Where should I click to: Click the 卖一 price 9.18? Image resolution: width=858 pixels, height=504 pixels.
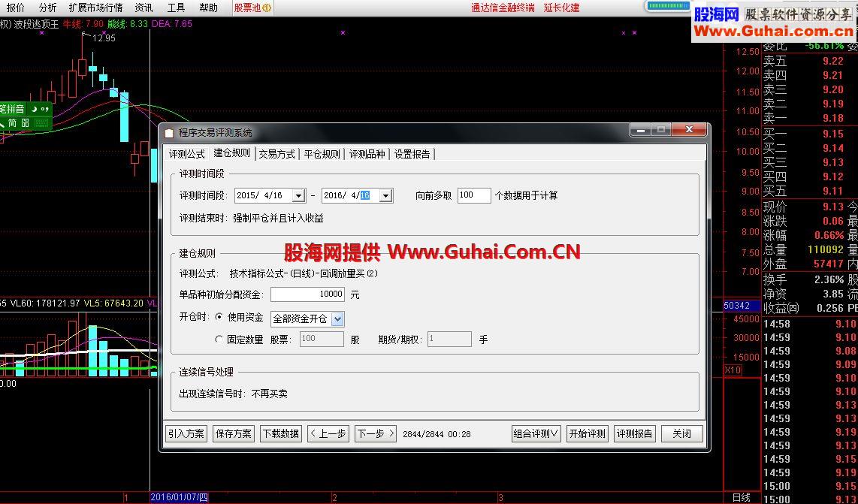pos(832,118)
